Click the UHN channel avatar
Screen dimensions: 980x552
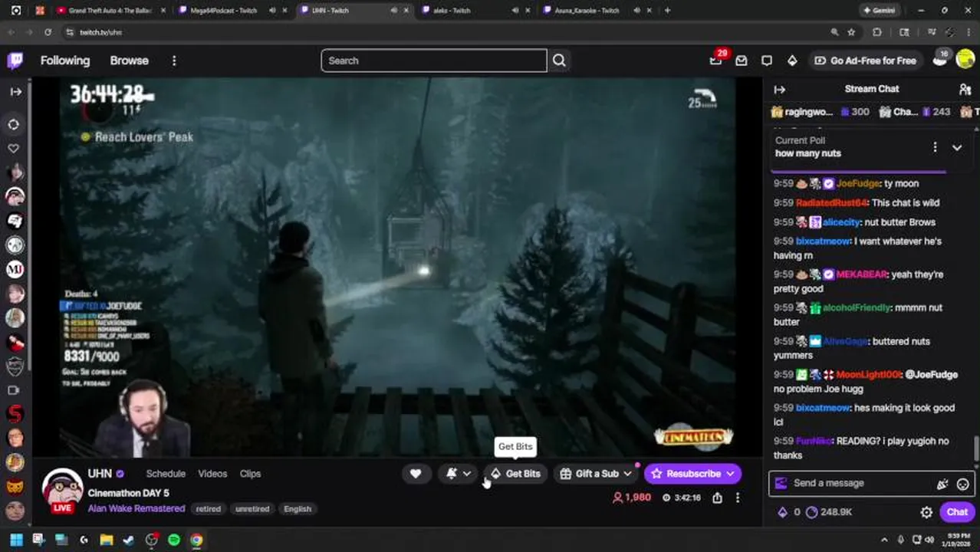(x=62, y=489)
